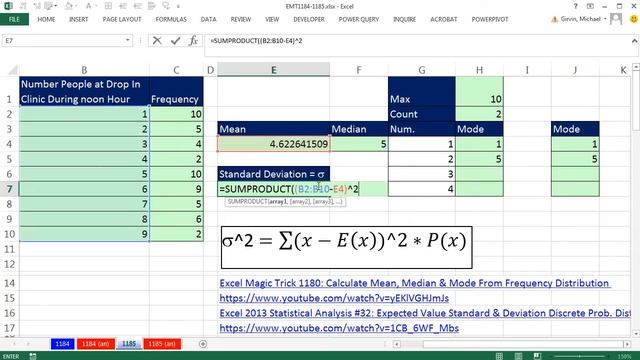
Task: Click the font color A icon in Quick Access Toolbar
Action: pyautogui.click(x=88, y=6)
